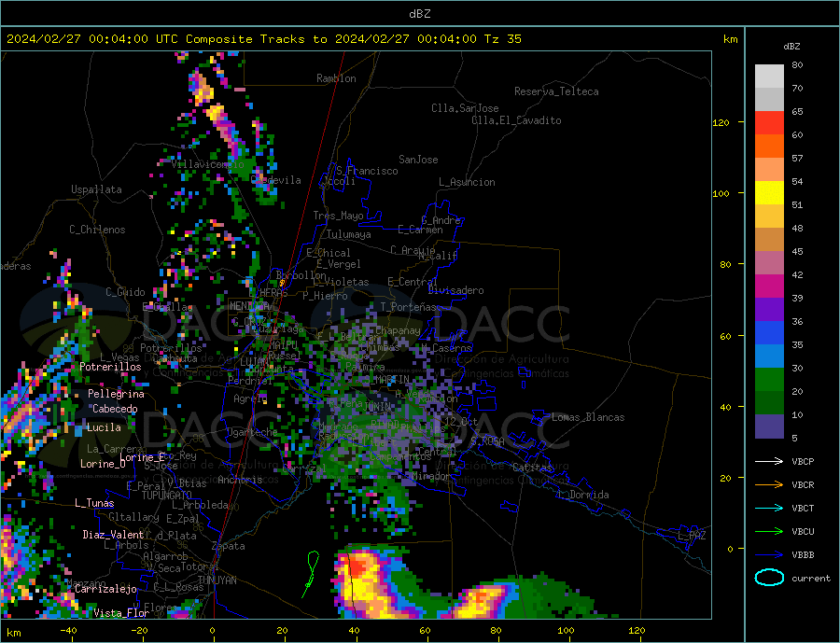Click the Tulumaya map label
840x643 pixels.
[x=348, y=234]
